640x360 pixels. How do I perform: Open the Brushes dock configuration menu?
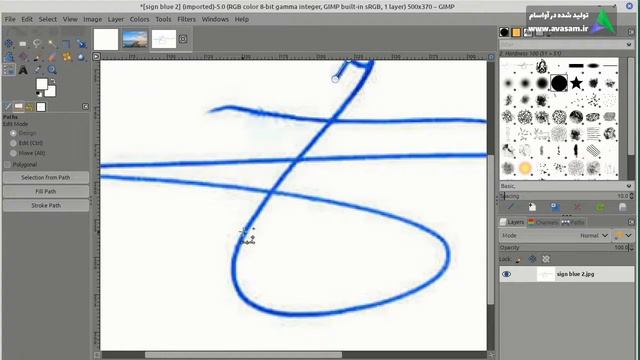tap(631, 32)
